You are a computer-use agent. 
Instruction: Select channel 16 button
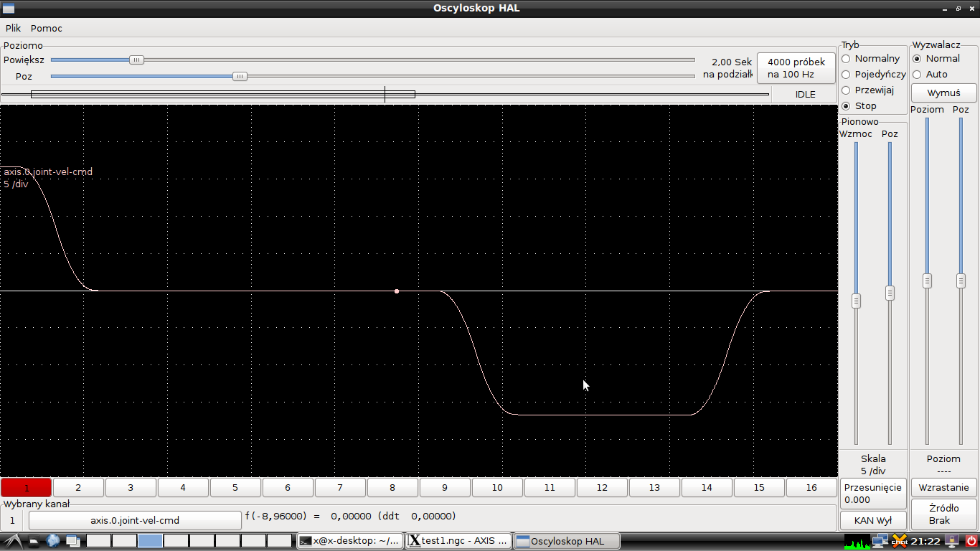[x=811, y=487]
